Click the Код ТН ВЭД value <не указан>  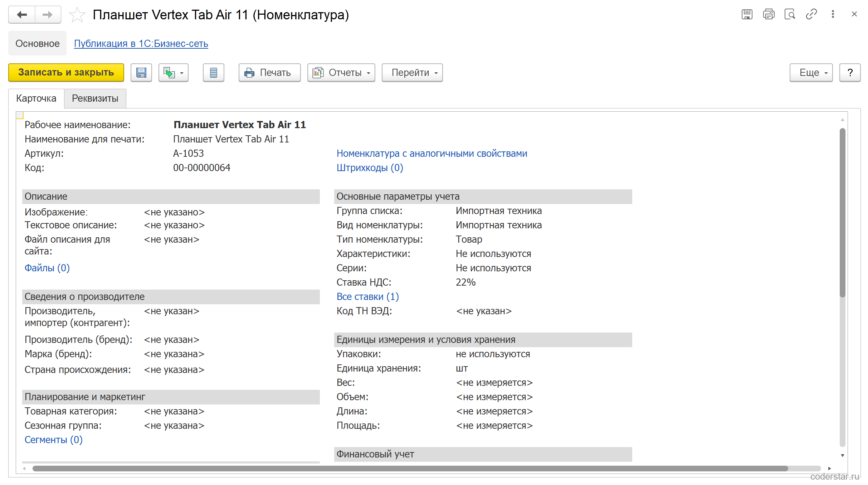pyautogui.click(x=484, y=311)
